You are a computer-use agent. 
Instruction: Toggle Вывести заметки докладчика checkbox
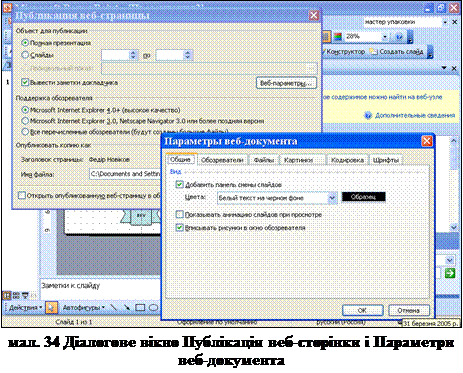coord(25,82)
